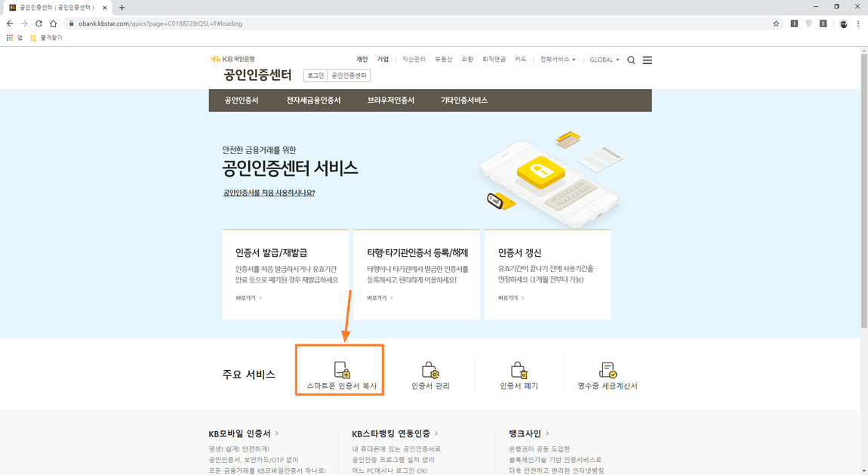The height and width of the screenshot is (475, 868).
Task: Reload the page with refresh icon
Action: click(38, 23)
